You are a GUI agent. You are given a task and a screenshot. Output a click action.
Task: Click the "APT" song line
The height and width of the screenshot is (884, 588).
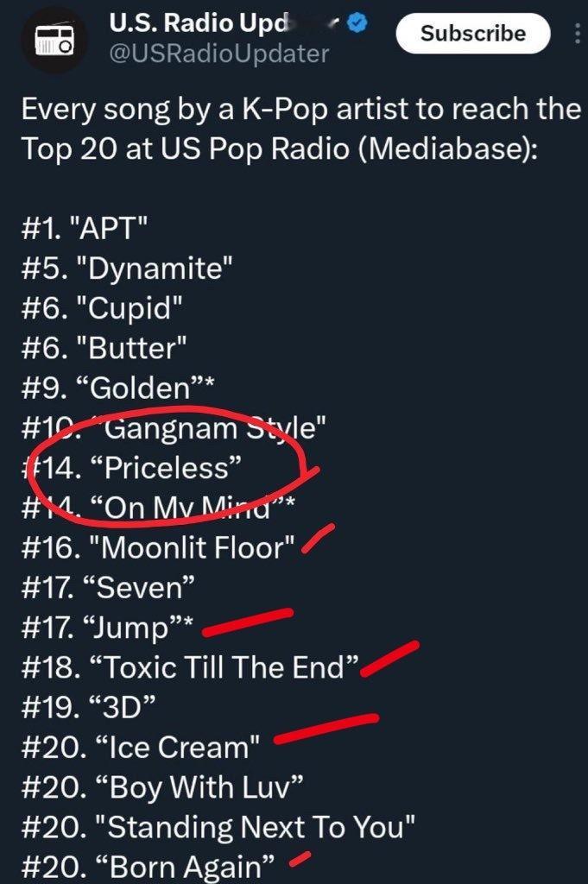pos(85,228)
